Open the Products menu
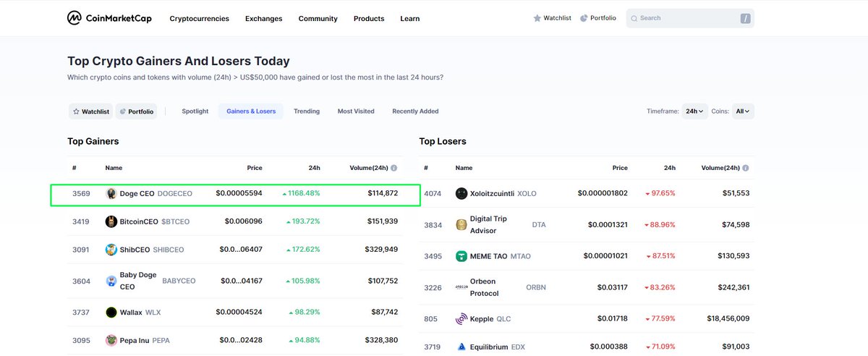 [369, 19]
